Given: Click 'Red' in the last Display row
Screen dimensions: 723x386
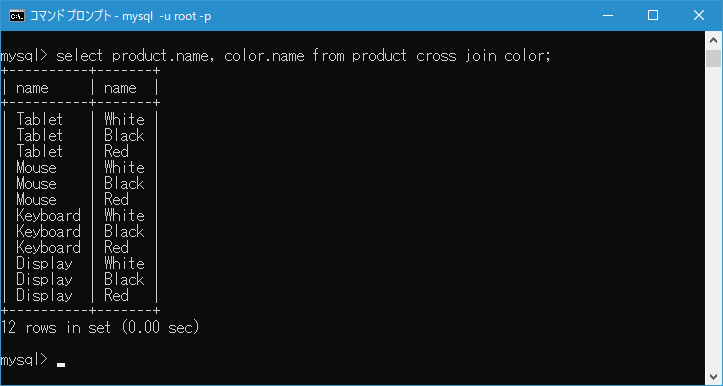Looking at the screenshot, I should (116, 296).
